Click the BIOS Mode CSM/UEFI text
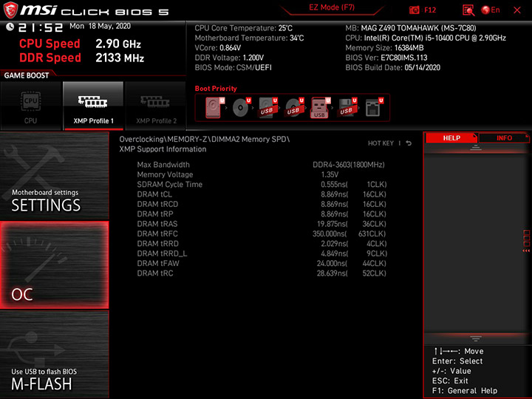Viewport: 532px width, 399px height. pyautogui.click(x=233, y=67)
